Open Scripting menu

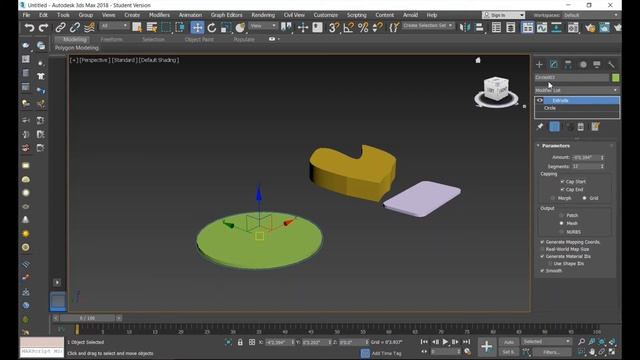(x=356, y=15)
